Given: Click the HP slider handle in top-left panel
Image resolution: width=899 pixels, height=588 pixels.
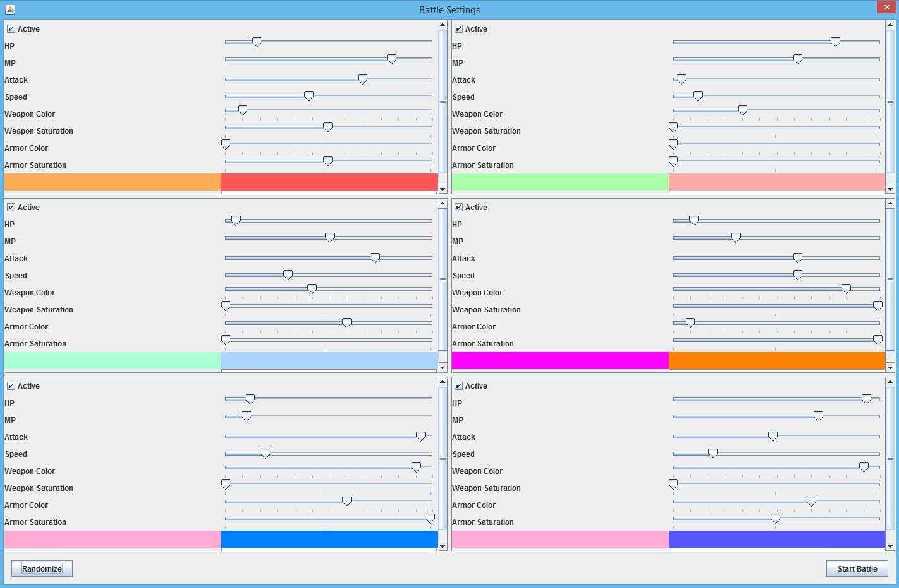Looking at the screenshot, I should pos(256,42).
